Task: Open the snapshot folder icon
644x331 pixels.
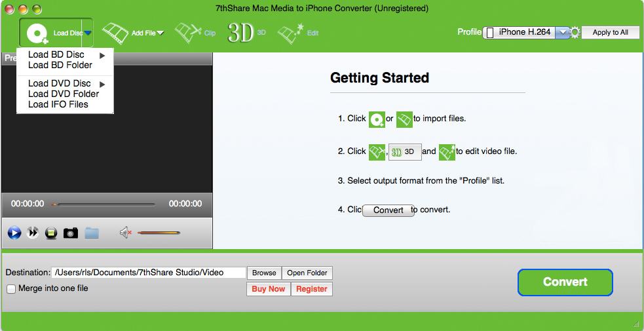Action: (92, 233)
